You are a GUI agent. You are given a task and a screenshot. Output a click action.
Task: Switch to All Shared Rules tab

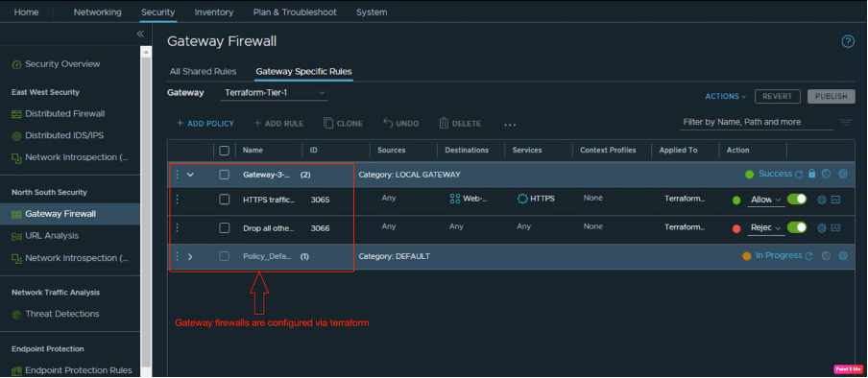[x=203, y=71]
